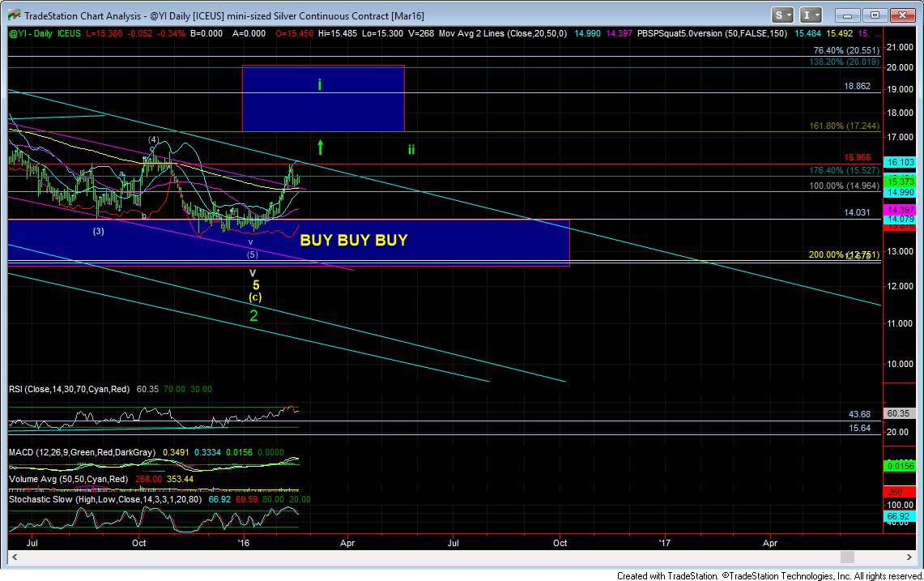Click the red '15.965' price line label

click(857, 157)
